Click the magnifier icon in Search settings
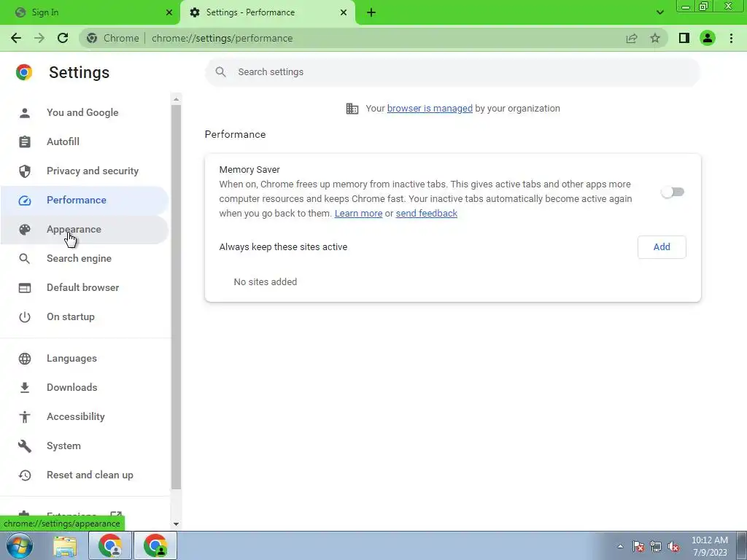This screenshot has width=747, height=560. [220, 72]
